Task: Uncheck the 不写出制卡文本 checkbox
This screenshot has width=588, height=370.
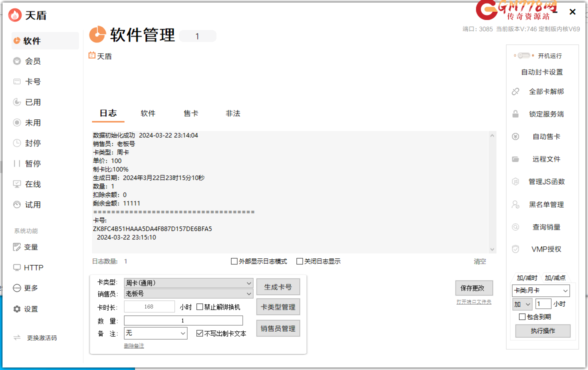Action: coord(200,333)
